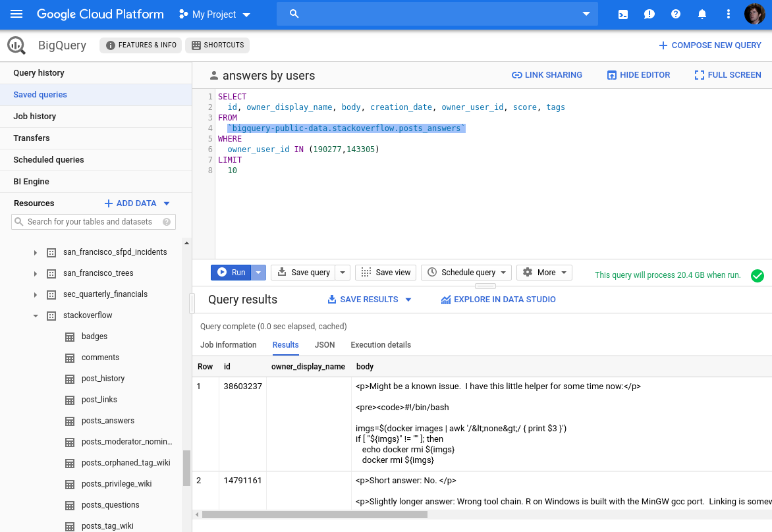Select the posts_moderator_nomin... table
Screen dimensions: 772x532
pos(126,442)
